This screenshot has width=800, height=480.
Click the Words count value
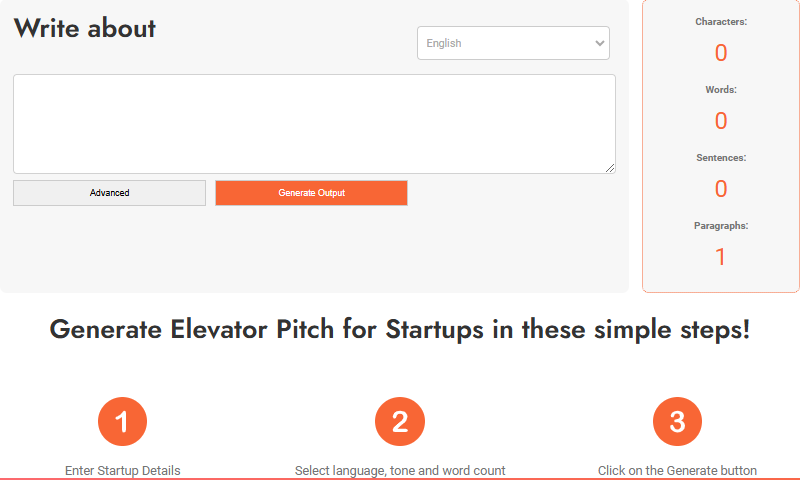pyautogui.click(x=721, y=120)
